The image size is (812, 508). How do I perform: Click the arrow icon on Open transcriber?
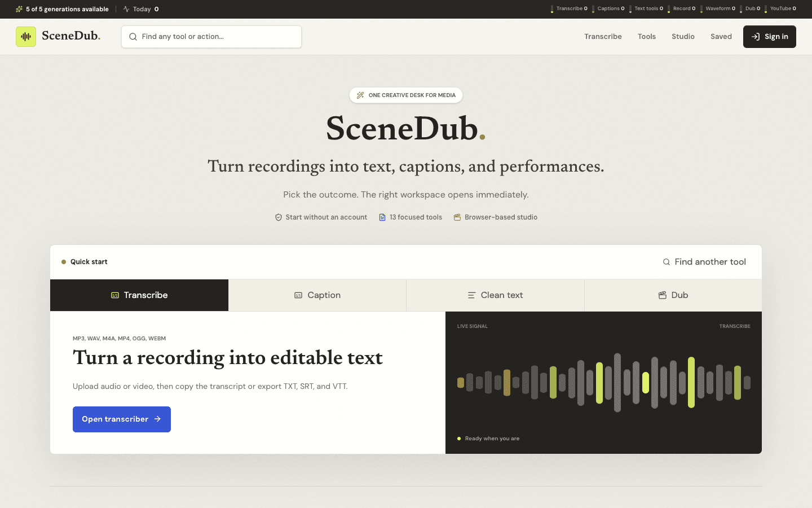pyautogui.click(x=157, y=419)
